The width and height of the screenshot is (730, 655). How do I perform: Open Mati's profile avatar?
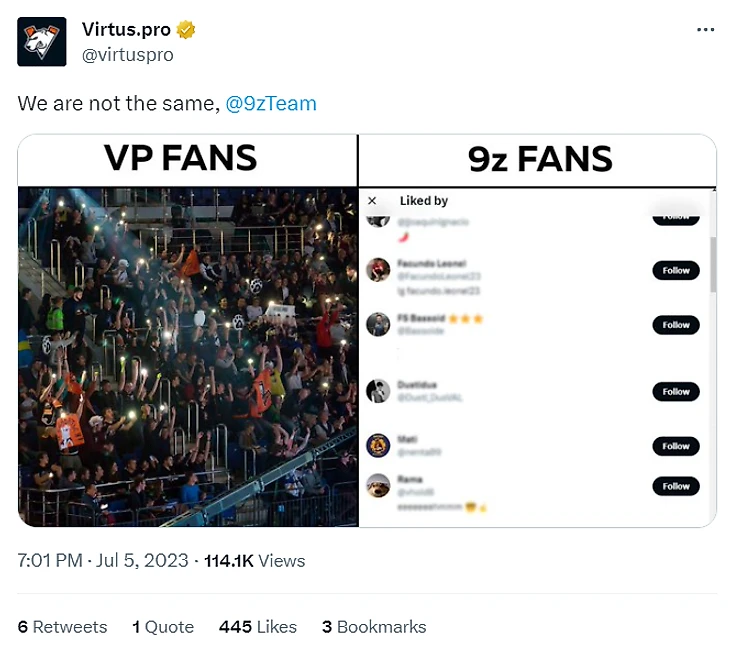pos(377,446)
